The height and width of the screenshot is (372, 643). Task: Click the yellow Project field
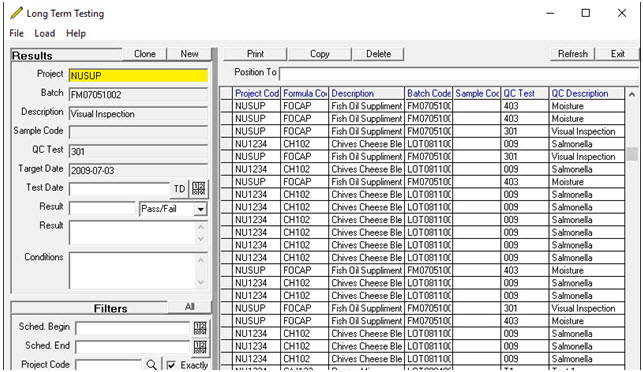click(139, 75)
